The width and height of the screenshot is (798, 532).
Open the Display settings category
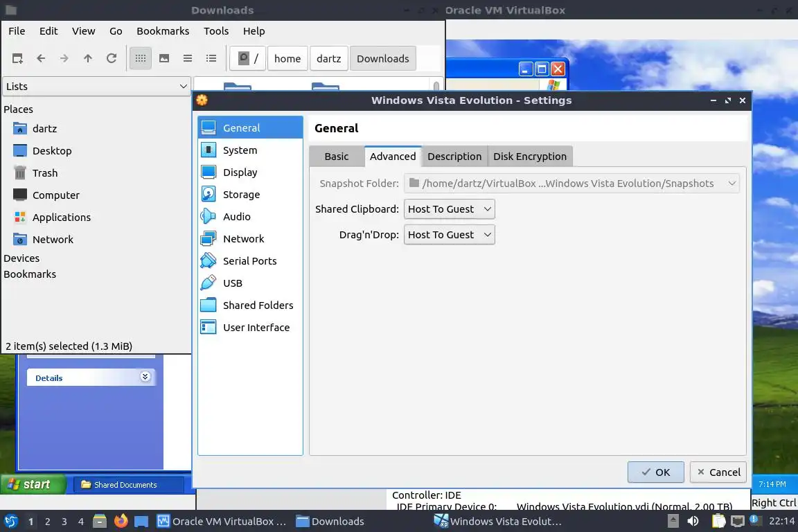point(250,172)
